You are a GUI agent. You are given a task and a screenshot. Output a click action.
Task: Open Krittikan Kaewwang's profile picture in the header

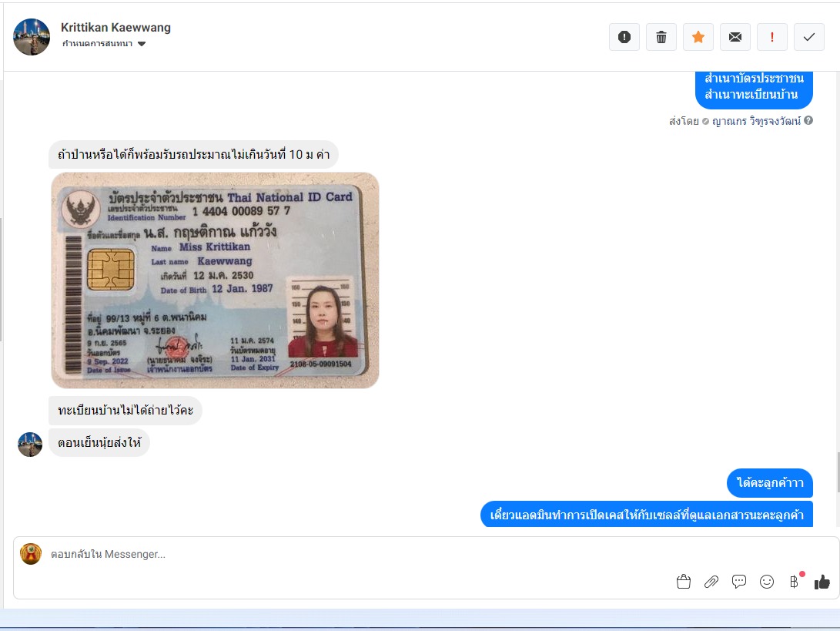click(x=32, y=37)
